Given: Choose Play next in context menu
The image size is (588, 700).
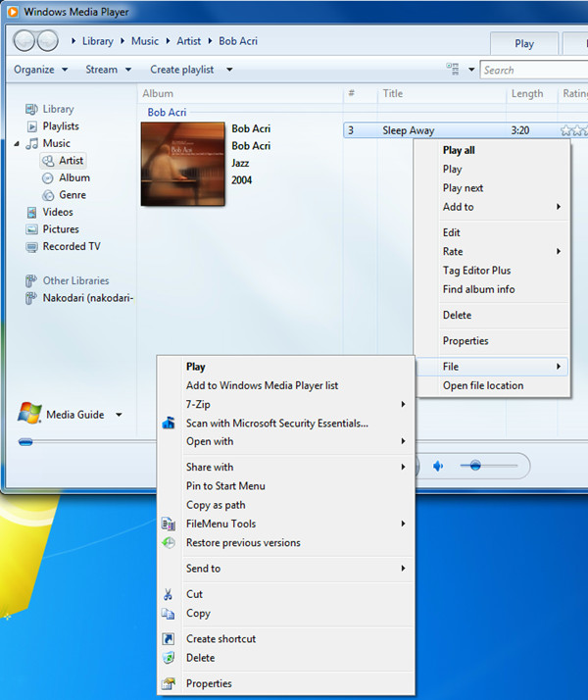Looking at the screenshot, I should tap(463, 188).
